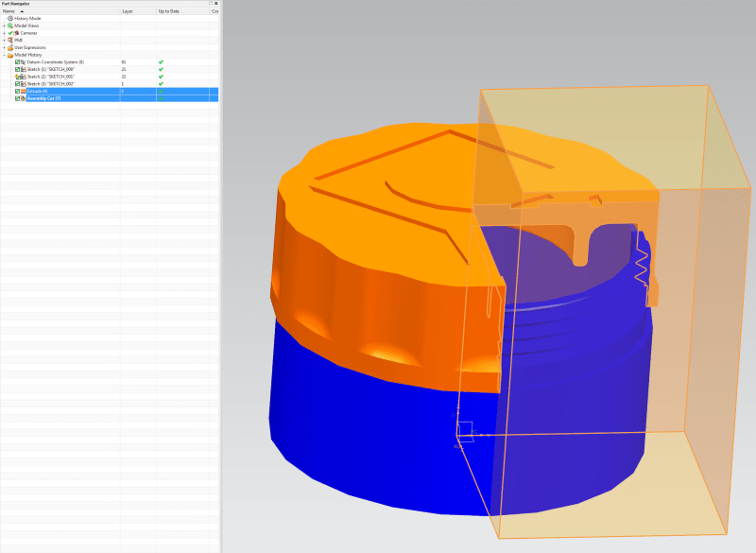Click the Cameras icon
The image size is (756, 553).
[x=16, y=33]
